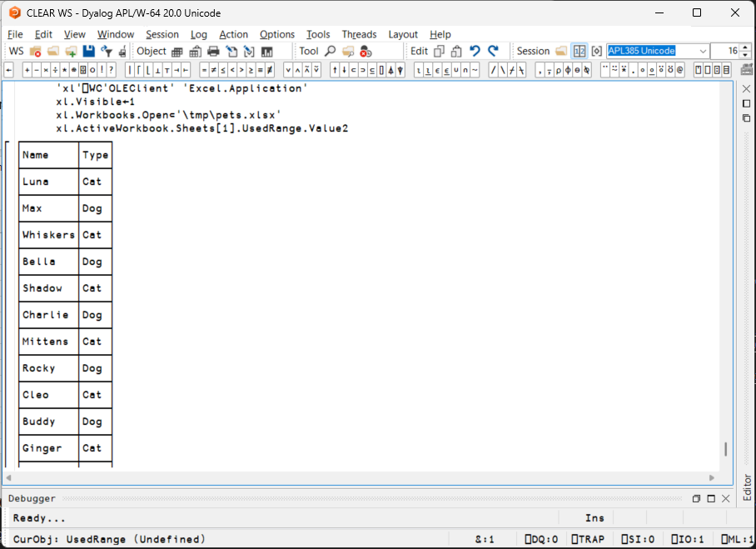Click the xl.Visible←1 line
The width and height of the screenshot is (756, 549).
[95, 102]
